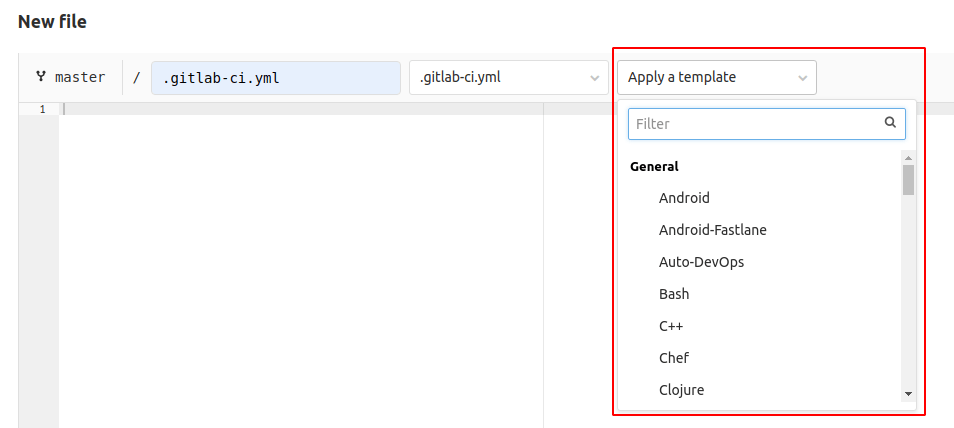Click the scrollbar track below the thumb
Viewport: 954px width, 428px height.
point(908,300)
